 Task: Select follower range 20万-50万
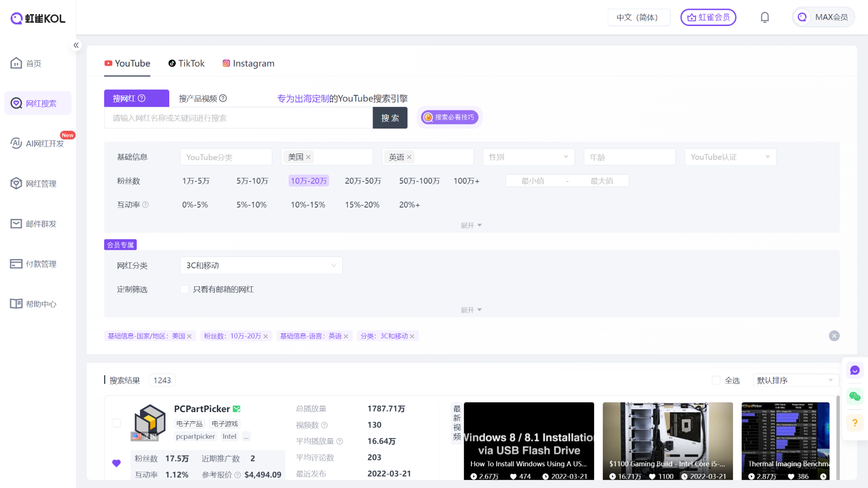pyautogui.click(x=363, y=181)
